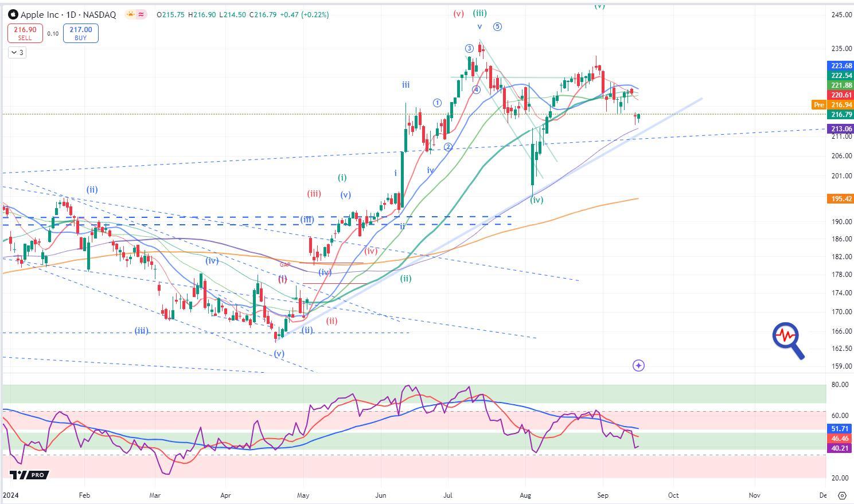This screenshot has height=504, width=854.
Task: Click the 0.10 spread value
Action: (x=53, y=34)
